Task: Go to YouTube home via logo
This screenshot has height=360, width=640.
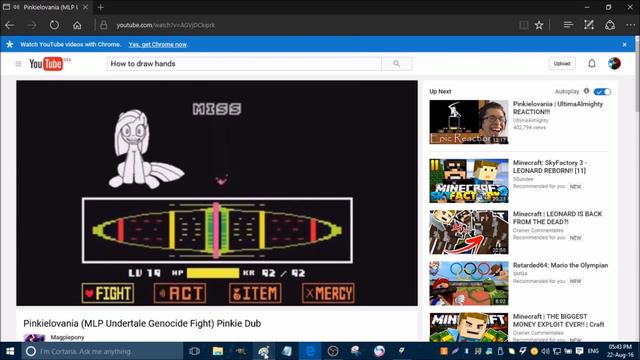Action: 46,64
